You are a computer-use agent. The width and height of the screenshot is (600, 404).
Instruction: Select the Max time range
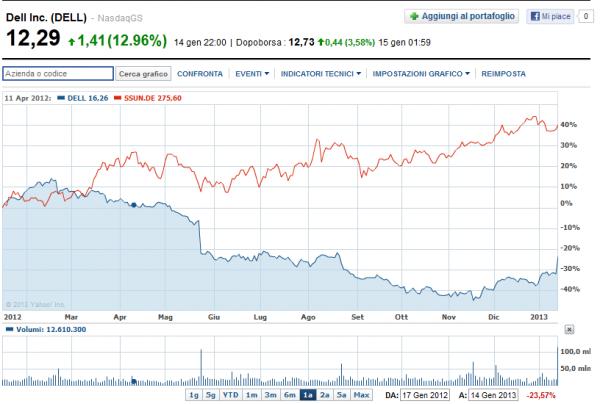click(361, 395)
